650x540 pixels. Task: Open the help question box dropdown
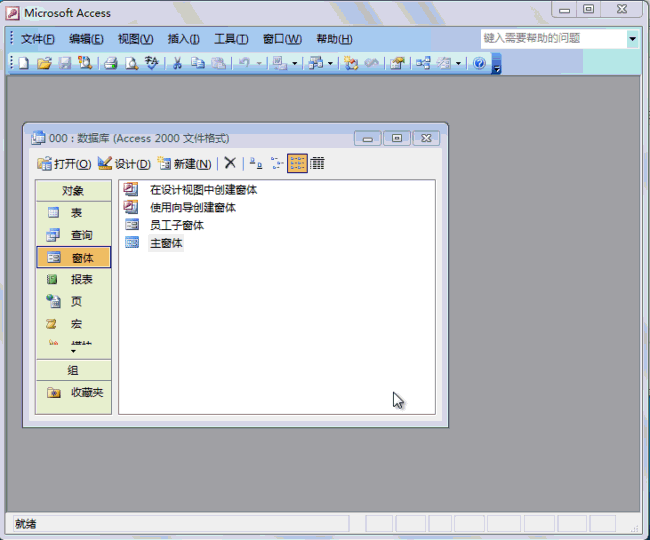coord(632,39)
